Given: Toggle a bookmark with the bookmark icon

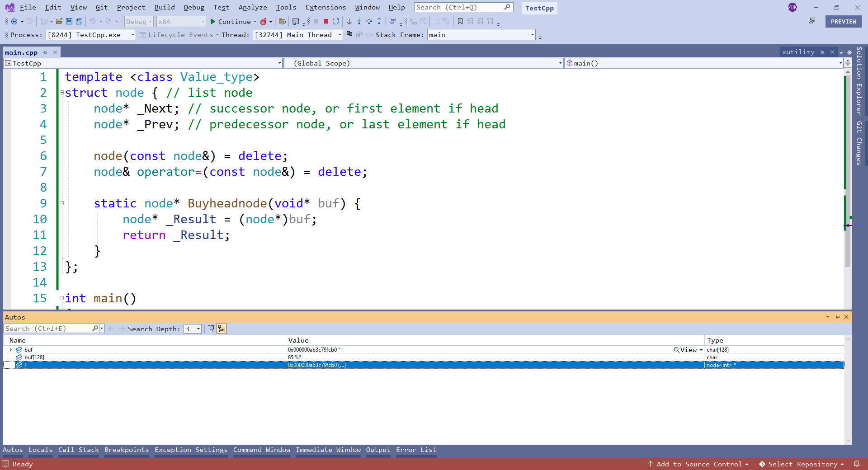Looking at the screenshot, I should click(x=460, y=21).
